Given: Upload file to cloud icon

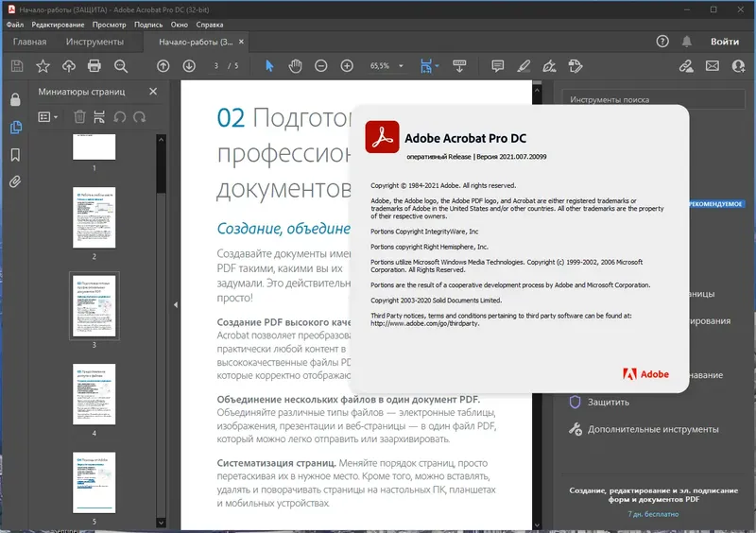Looking at the screenshot, I should click(68, 66).
